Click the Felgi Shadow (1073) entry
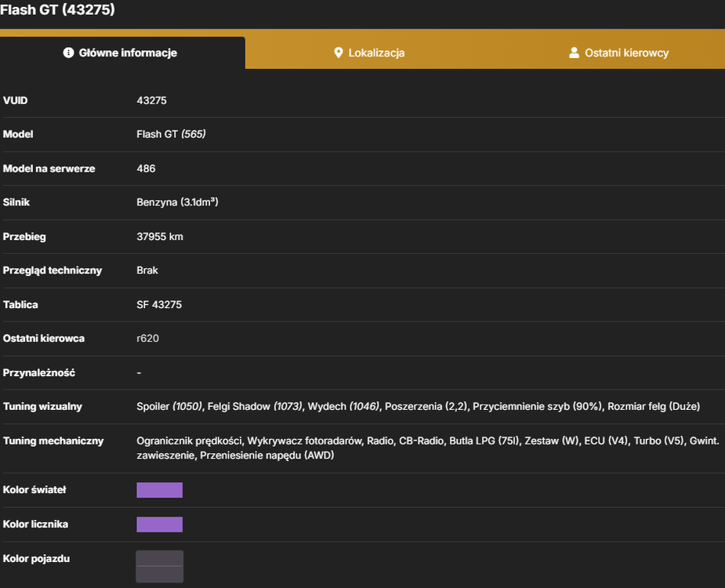Screen dimensions: 725x588 tap(255, 406)
